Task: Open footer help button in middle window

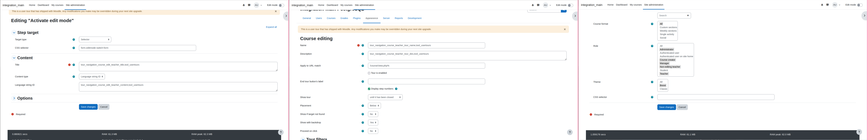Action: 570,132
